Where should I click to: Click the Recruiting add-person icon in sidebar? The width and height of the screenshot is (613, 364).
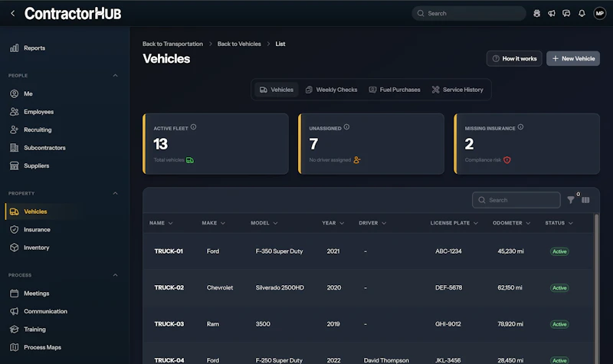click(x=14, y=130)
